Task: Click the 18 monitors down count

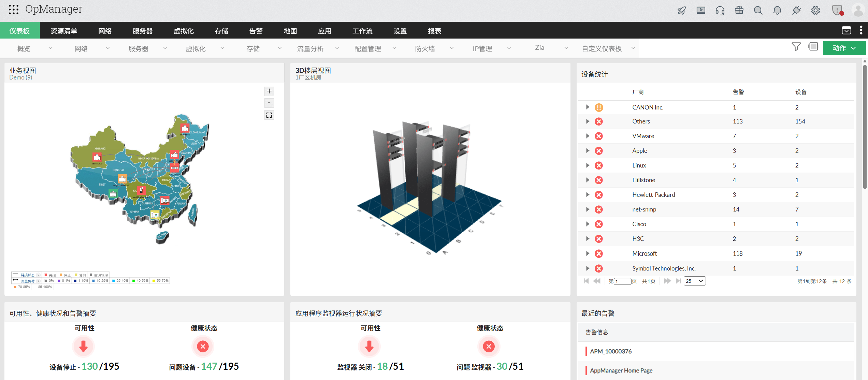Action: click(382, 366)
